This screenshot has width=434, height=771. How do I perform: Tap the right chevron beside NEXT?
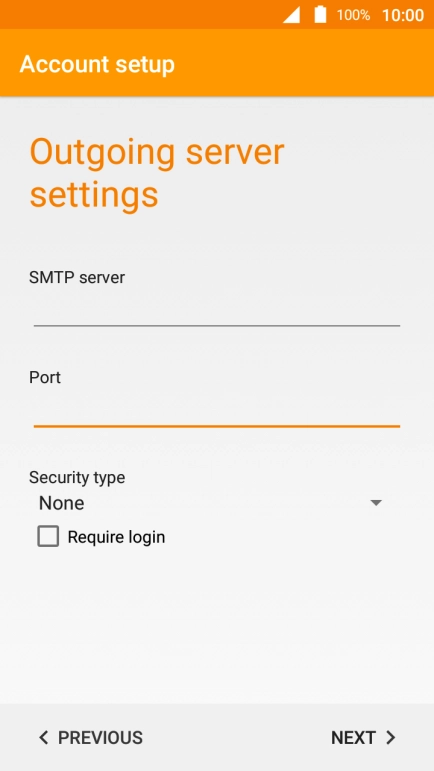(x=391, y=737)
